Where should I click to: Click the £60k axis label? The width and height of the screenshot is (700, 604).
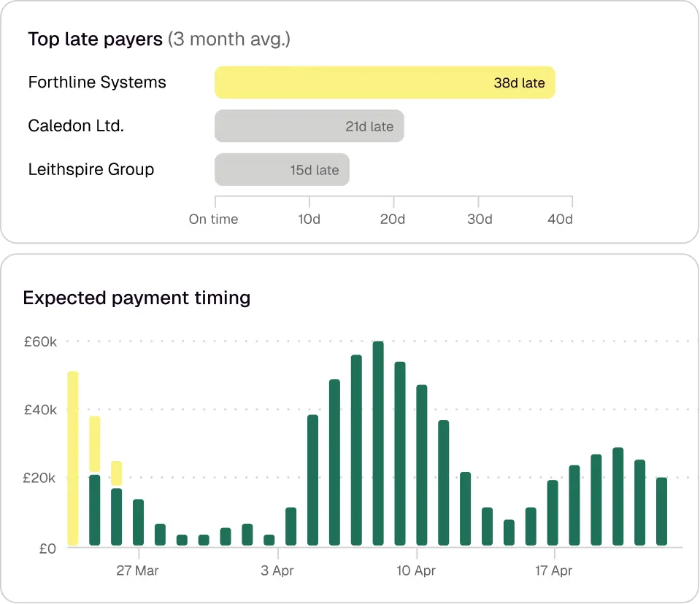pyautogui.click(x=40, y=341)
